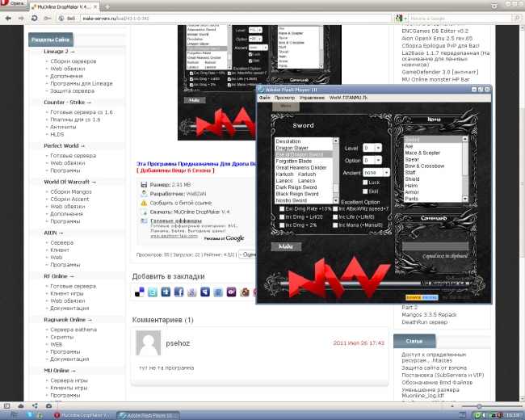Click the RU language indicator

click(x=462, y=415)
